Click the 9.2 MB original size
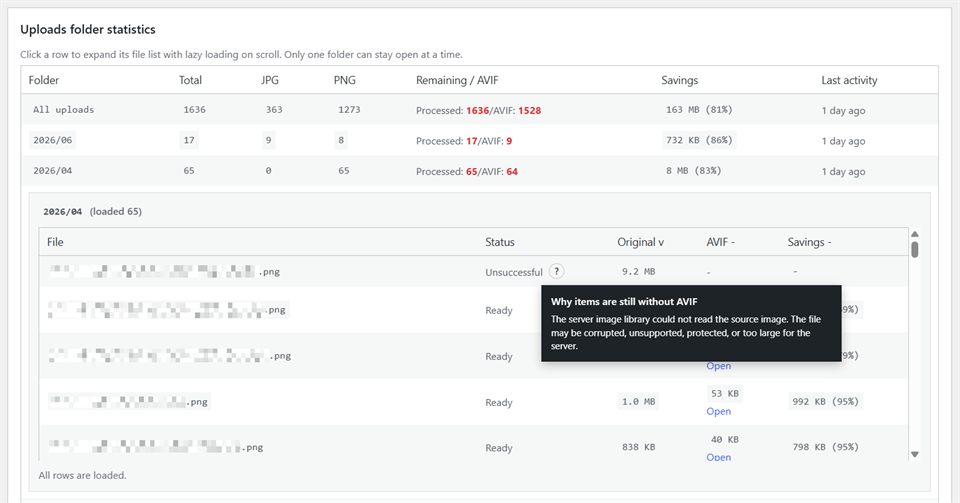 click(x=639, y=272)
